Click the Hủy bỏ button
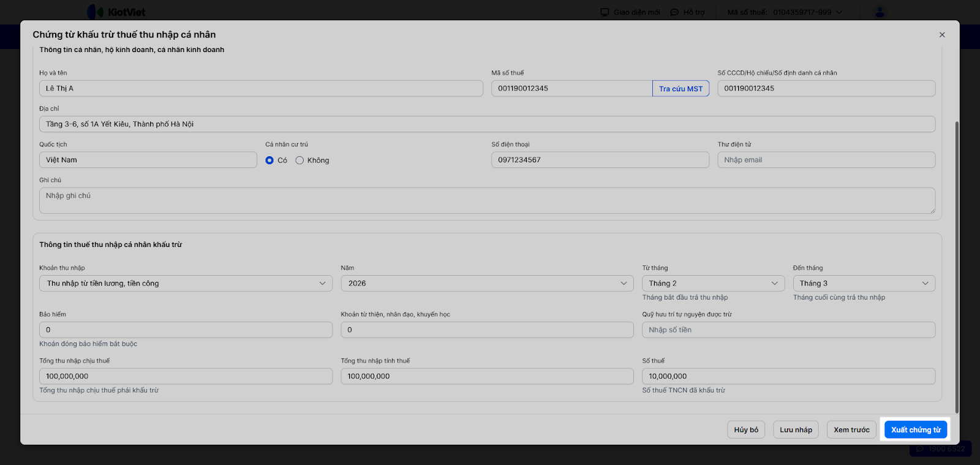This screenshot has height=465, width=980. click(x=746, y=430)
